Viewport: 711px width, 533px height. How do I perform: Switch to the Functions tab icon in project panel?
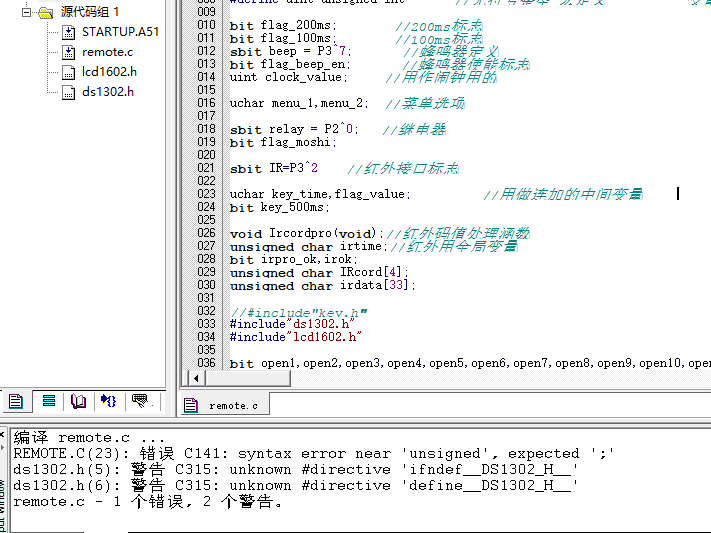click(x=109, y=401)
